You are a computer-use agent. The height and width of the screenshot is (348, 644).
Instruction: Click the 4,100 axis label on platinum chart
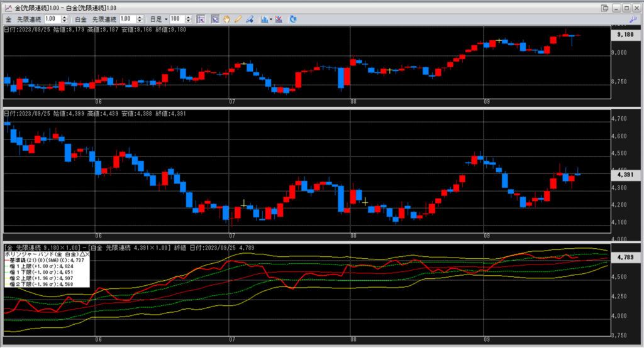[x=619, y=222]
